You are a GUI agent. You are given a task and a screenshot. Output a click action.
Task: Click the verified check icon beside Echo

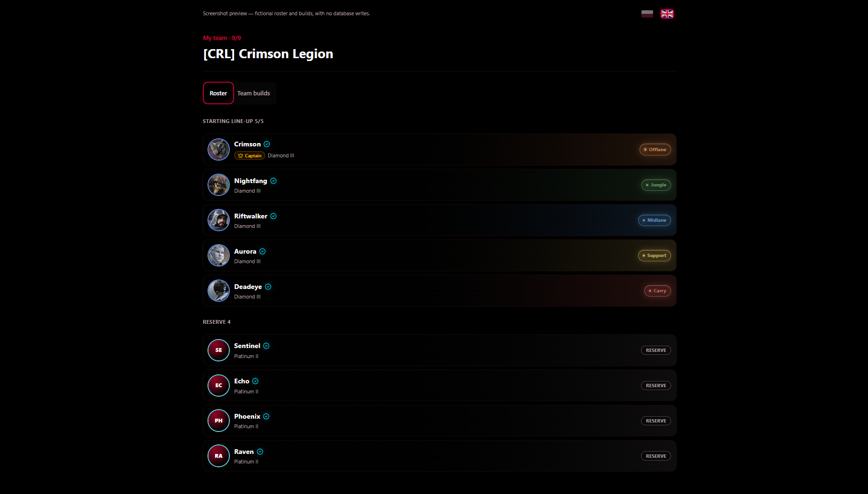point(255,381)
